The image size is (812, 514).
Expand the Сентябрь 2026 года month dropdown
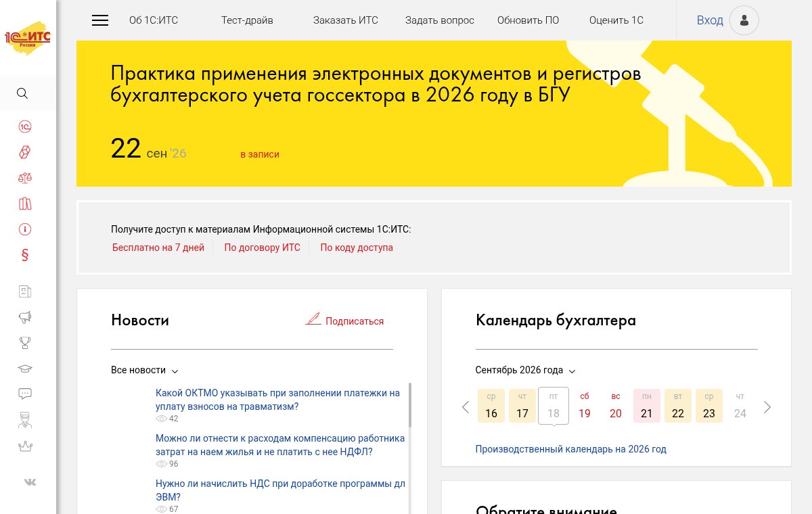click(526, 371)
